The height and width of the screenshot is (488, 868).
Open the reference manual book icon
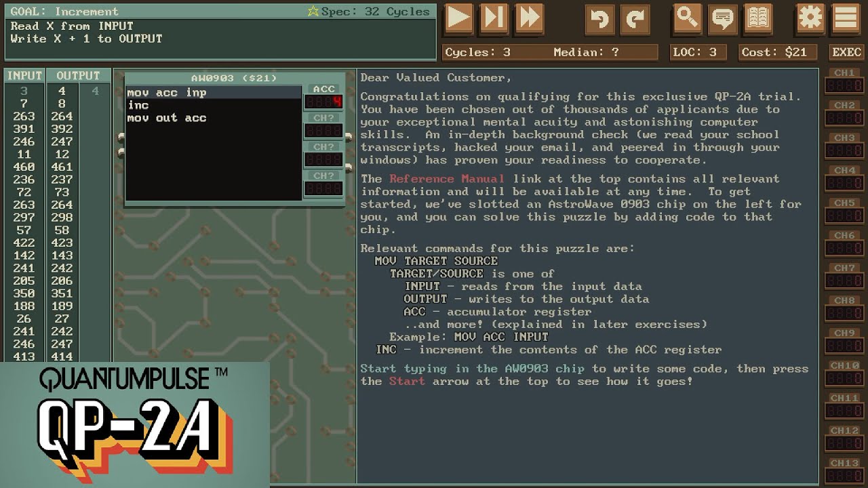[x=757, y=18]
